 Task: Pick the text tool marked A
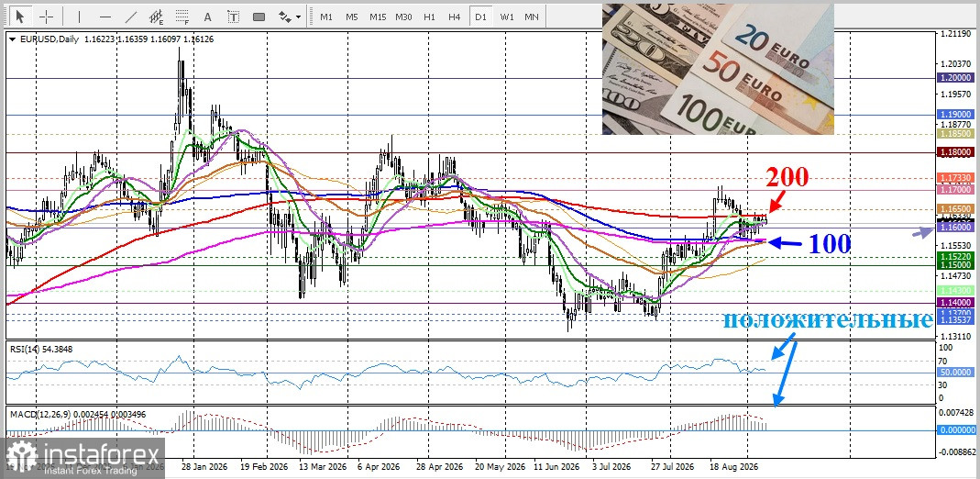pyautogui.click(x=207, y=17)
